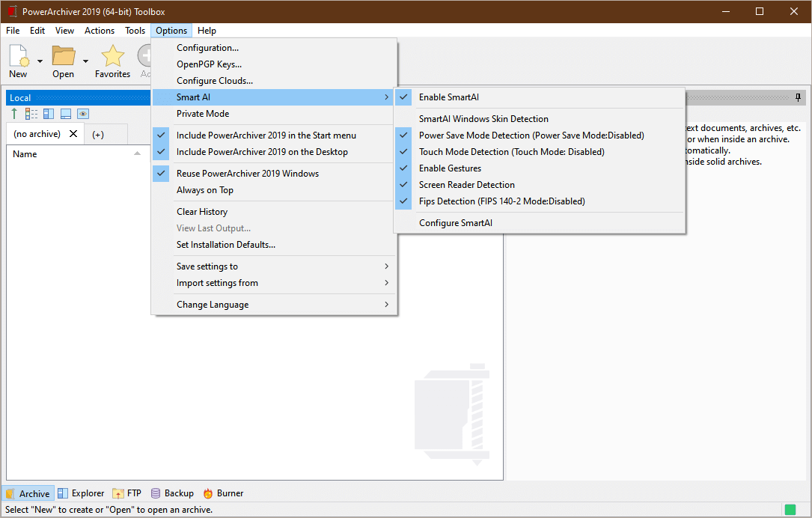Image resolution: width=812 pixels, height=518 pixels.
Task: Close the (no archive) tab
Action: tap(73, 134)
